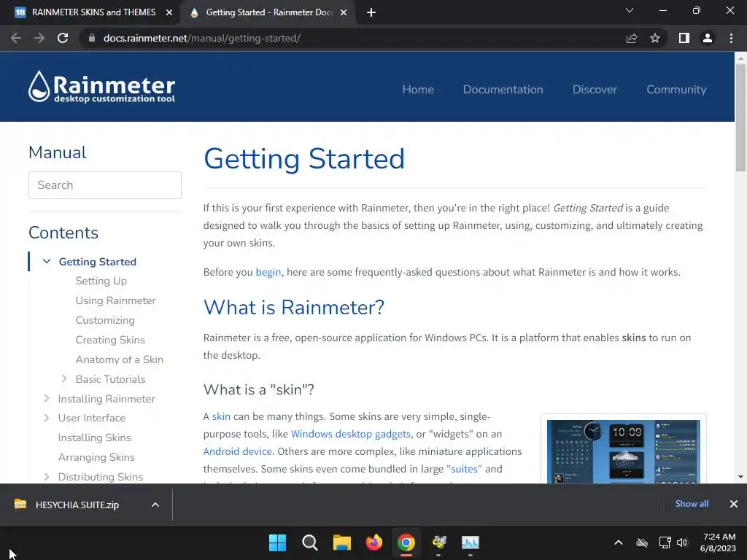This screenshot has height=560, width=747.
Task: Open the Chrome profile icon
Action: pyautogui.click(x=708, y=38)
